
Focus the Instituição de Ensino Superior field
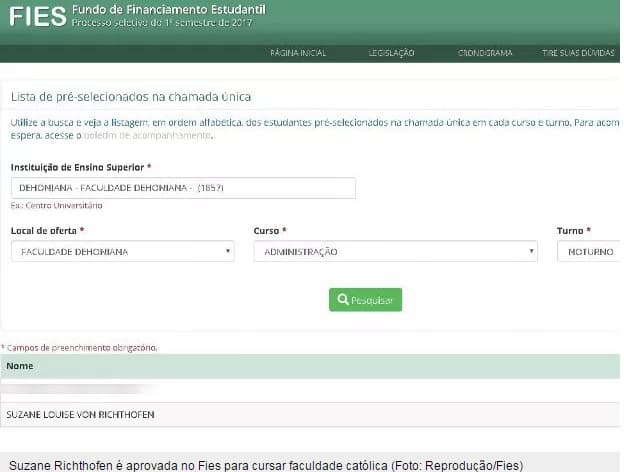(x=183, y=188)
